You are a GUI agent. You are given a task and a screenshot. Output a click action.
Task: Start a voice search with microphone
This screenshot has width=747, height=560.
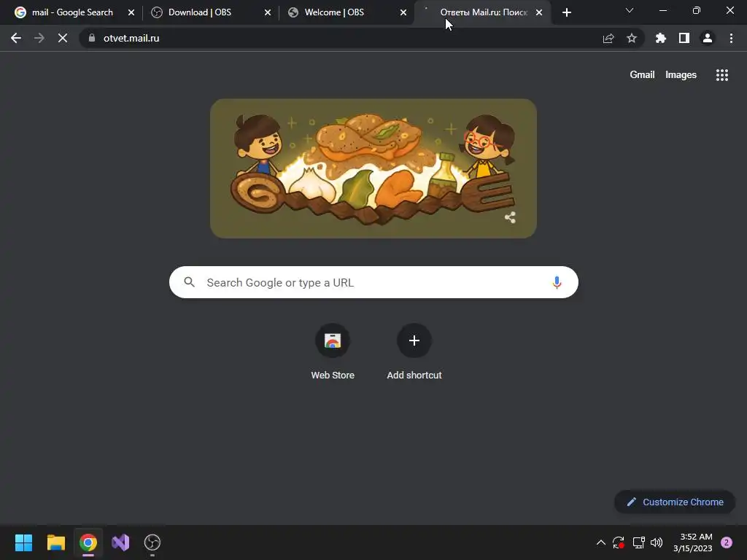557,282
